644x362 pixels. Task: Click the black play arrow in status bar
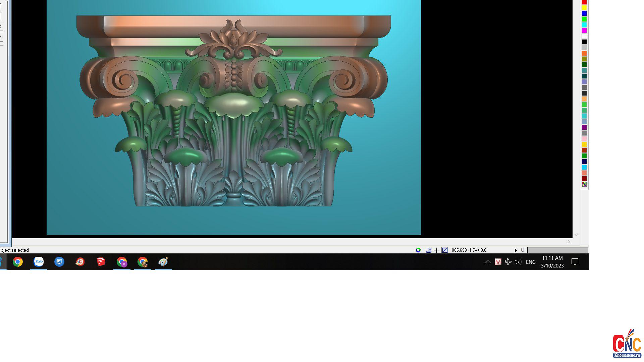click(516, 250)
